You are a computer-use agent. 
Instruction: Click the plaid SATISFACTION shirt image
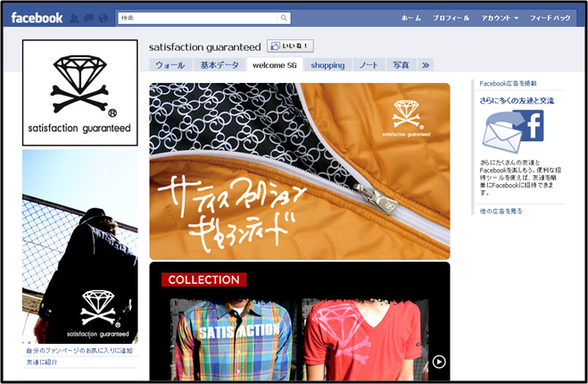[234, 339]
